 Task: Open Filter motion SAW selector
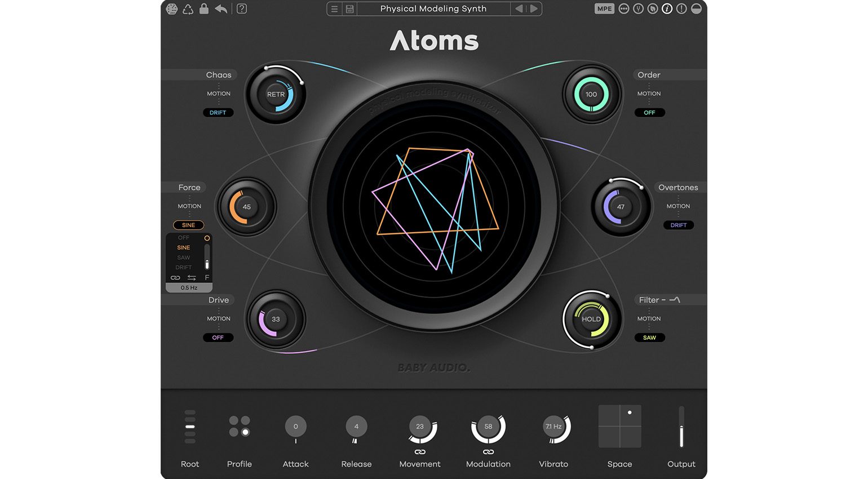click(x=649, y=338)
